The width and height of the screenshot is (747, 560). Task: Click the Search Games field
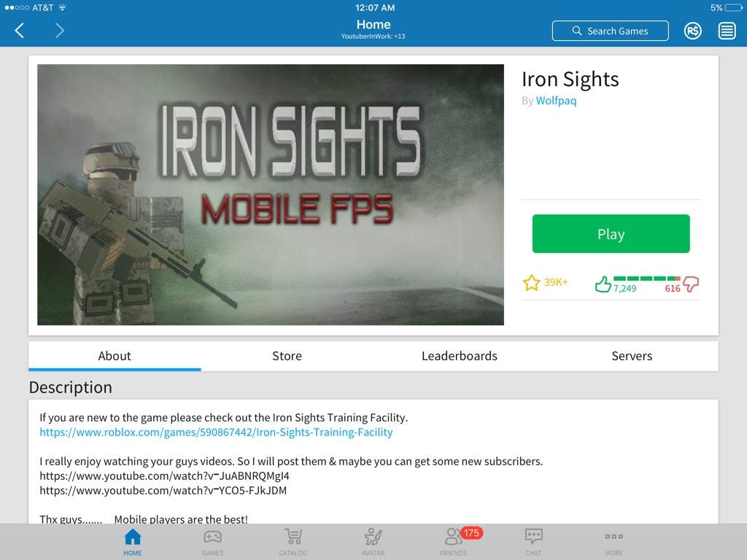pos(611,31)
